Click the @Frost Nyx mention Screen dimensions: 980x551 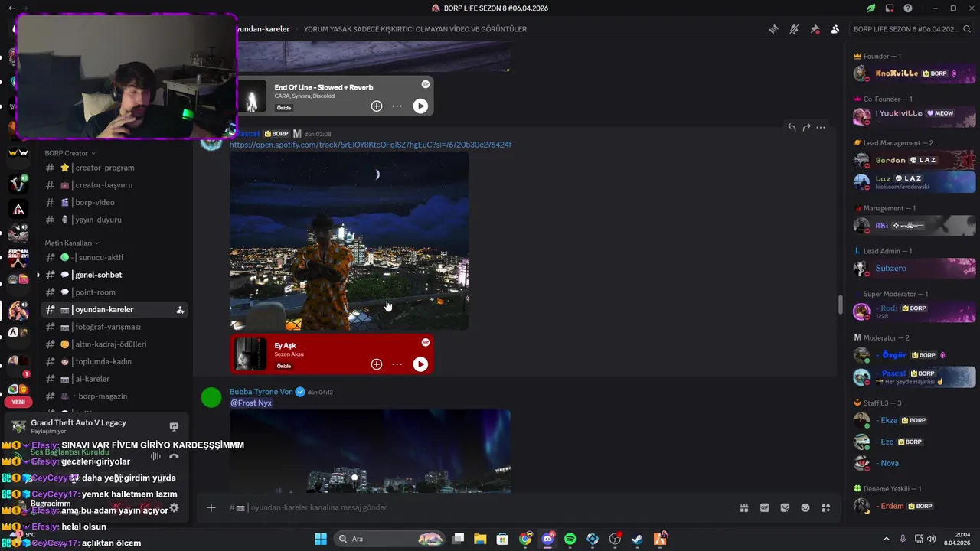(x=251, y=403)
